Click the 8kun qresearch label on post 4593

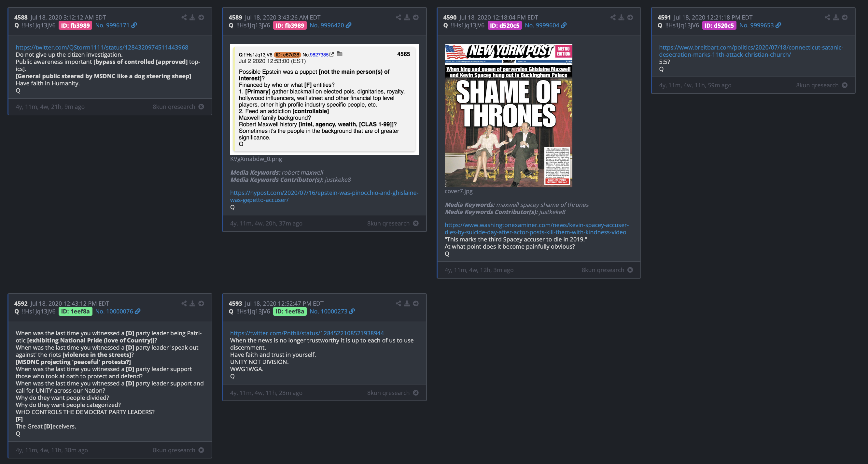pos(388,393)
